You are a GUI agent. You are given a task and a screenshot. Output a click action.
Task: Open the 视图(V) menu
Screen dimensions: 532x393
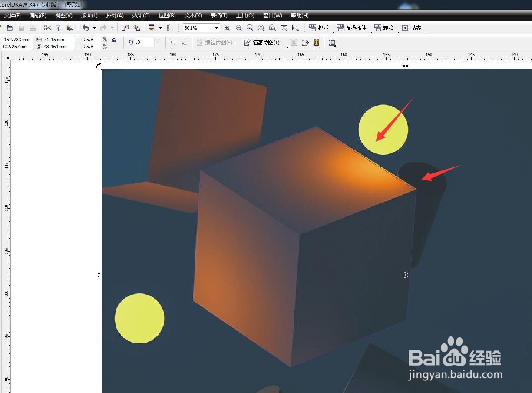[x=63, y=16]
